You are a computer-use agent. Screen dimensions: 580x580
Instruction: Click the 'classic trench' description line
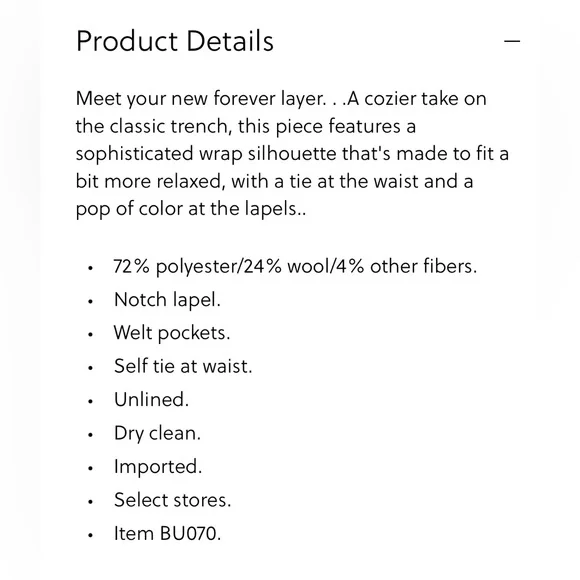pyautogui.click(x=246, y=126)
